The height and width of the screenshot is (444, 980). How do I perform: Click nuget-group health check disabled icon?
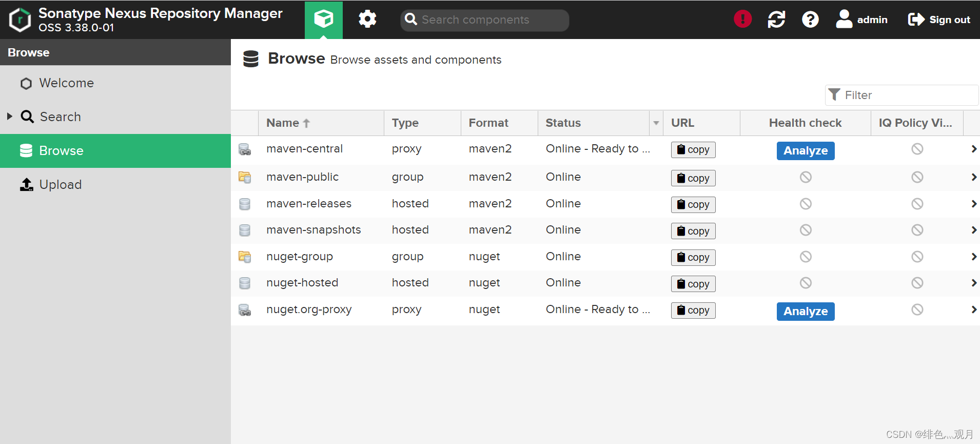tap(806, 257)
